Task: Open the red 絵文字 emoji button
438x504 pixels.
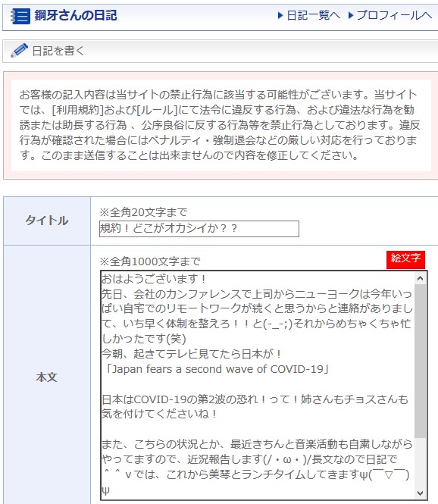Action: point(405,259)
